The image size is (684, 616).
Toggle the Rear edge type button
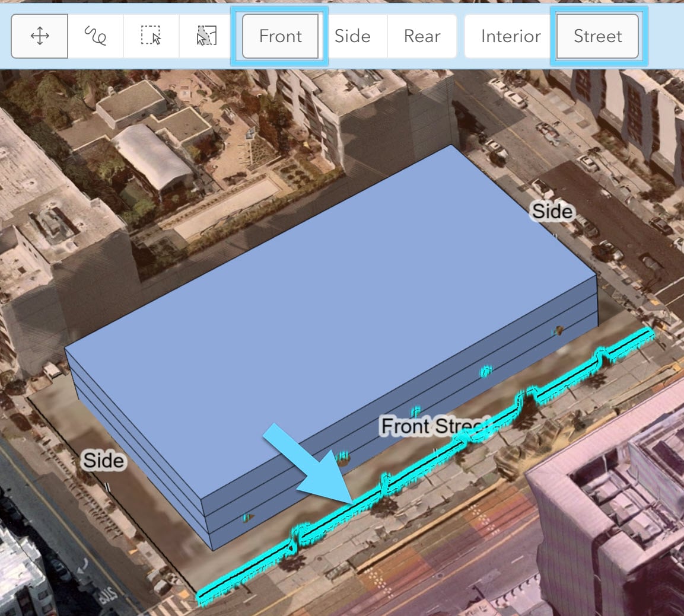tap(422, 36)
